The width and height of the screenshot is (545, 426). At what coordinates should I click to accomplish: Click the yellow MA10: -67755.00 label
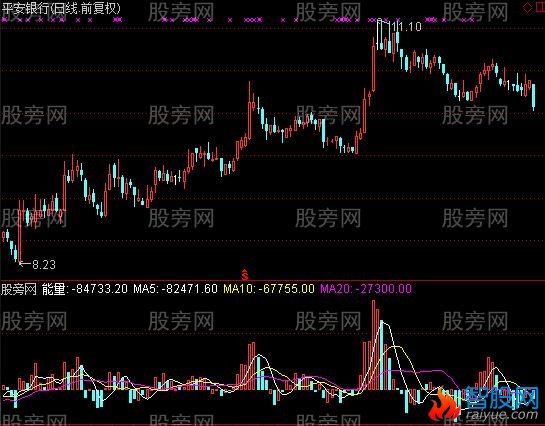tap(269, 289)
